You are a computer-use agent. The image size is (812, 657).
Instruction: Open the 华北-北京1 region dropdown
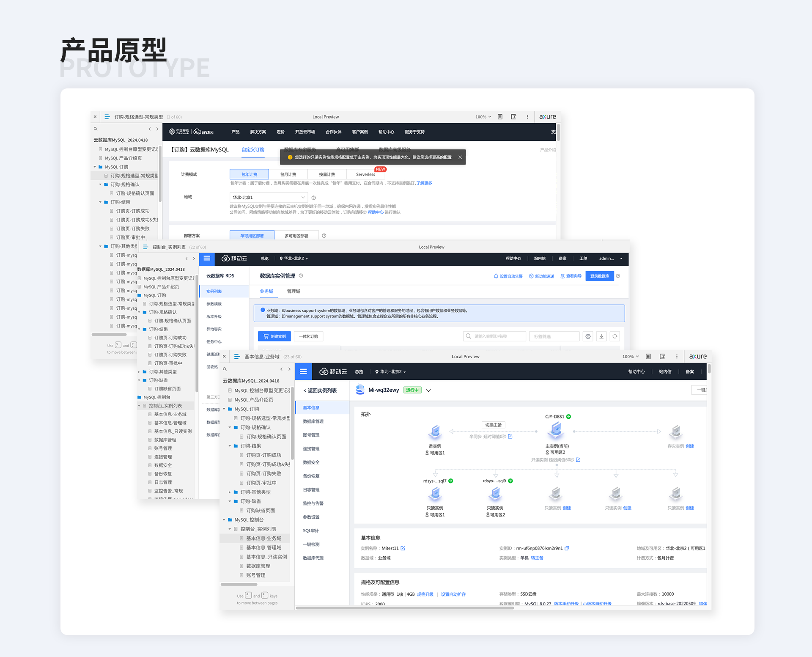(x=269, y=198)
